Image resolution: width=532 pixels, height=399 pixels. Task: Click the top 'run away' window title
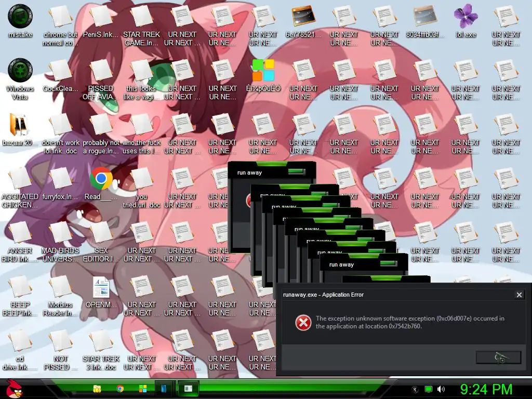coord(249,172)
